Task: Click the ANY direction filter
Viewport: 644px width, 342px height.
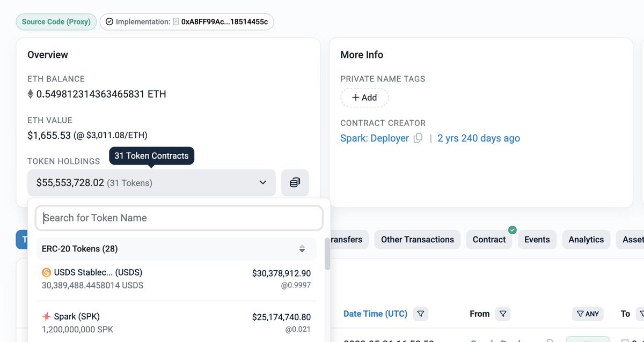Action: point(587,314)
